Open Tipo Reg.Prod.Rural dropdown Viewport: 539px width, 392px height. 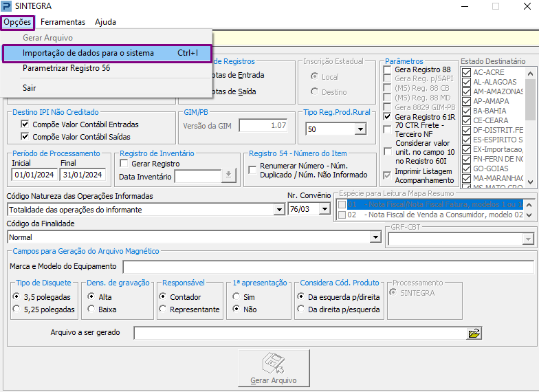point(360,129)
